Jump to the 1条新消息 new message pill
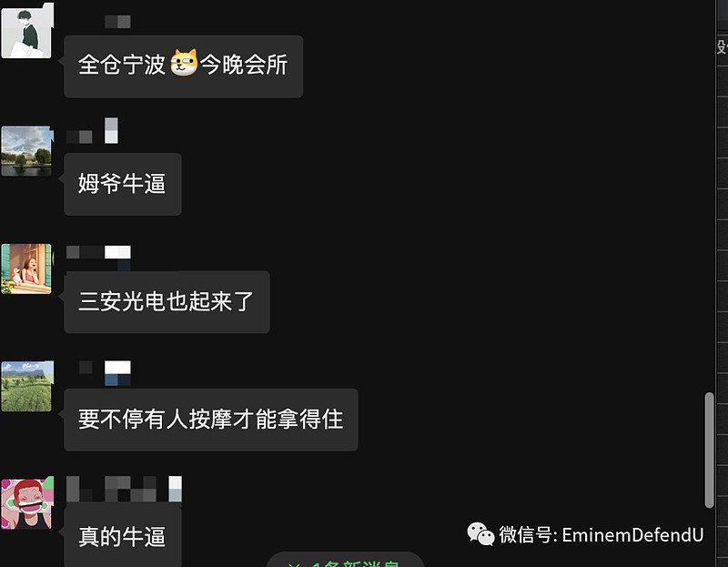 point(346,560)
